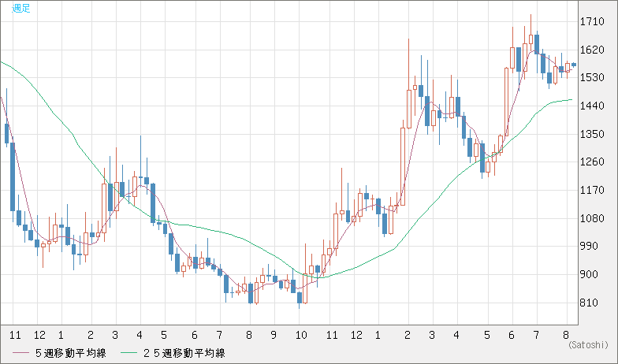Click the 1710 price axis label
Image resolution: width=618 pixels, height=364 pixels.
pyautogui.click(x=592, y=22)
